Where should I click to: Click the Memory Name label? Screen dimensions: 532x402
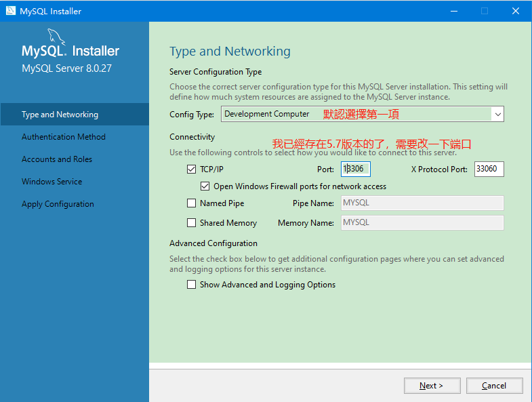(x=306, y=223)
